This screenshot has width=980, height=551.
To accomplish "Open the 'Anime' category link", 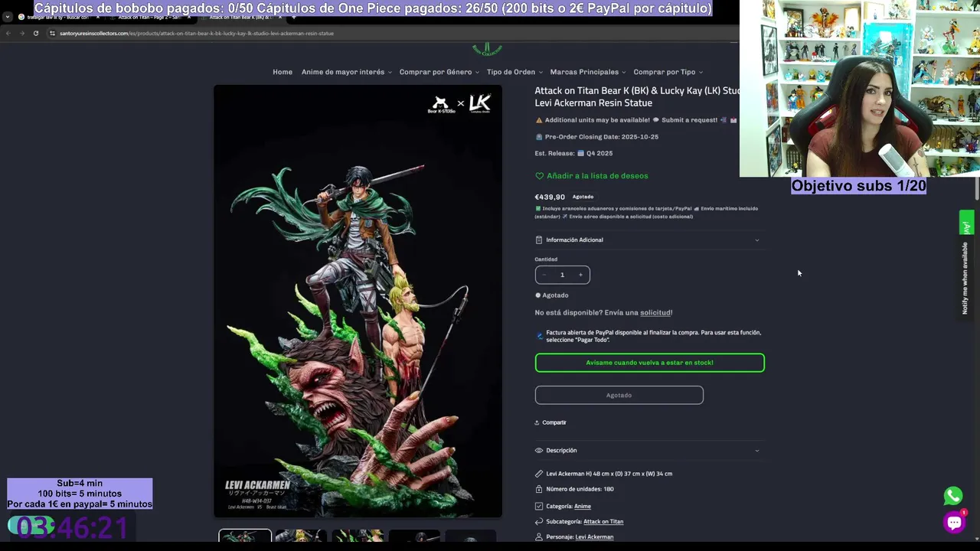I will 583,507.
